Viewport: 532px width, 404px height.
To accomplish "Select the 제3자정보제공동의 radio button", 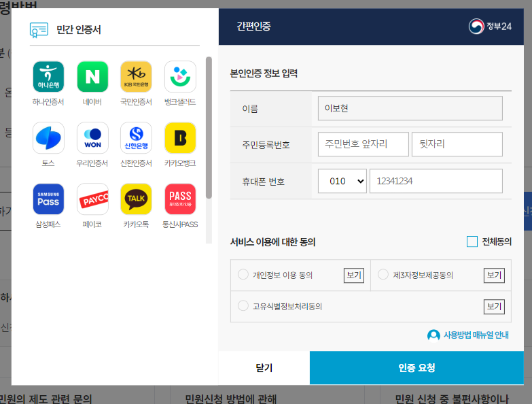I will [x=383, y=274].
